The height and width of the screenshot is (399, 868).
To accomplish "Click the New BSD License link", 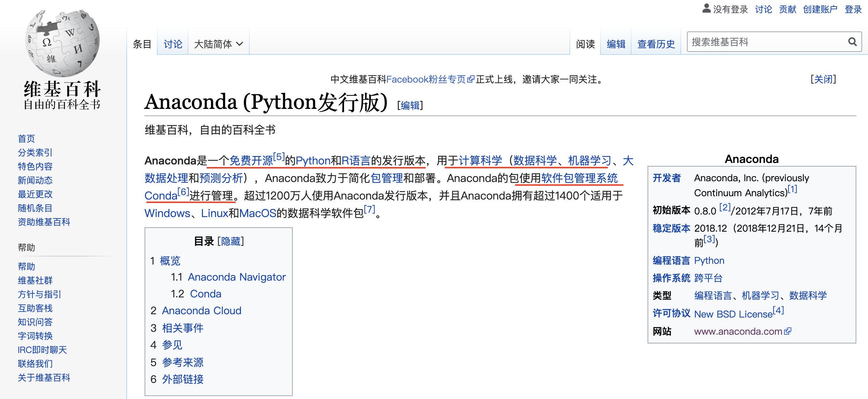I will pyautogui.click(x=733, y=313).
